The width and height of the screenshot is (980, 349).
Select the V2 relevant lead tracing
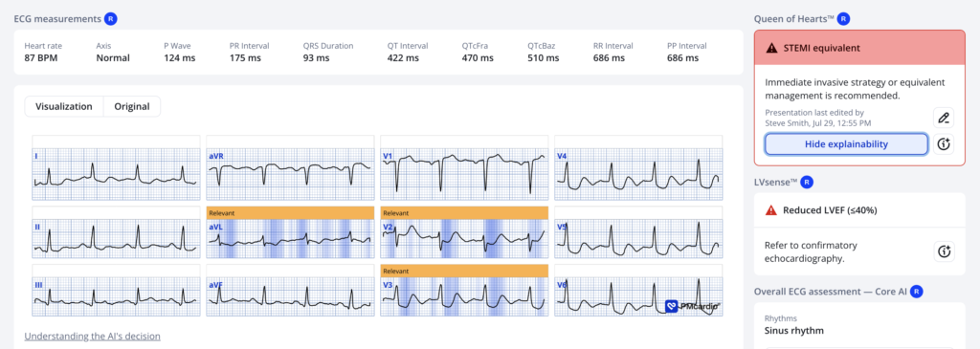point(464,238)
